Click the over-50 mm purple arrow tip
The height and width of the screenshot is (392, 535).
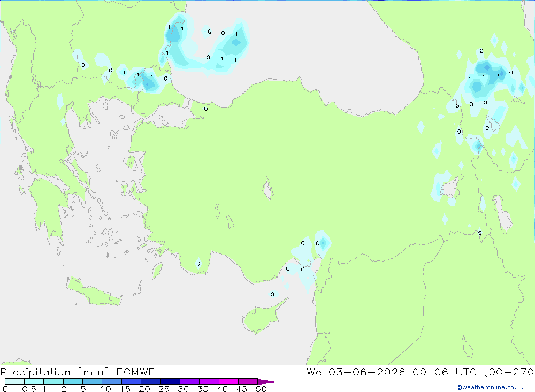click(x=267, y=381)
